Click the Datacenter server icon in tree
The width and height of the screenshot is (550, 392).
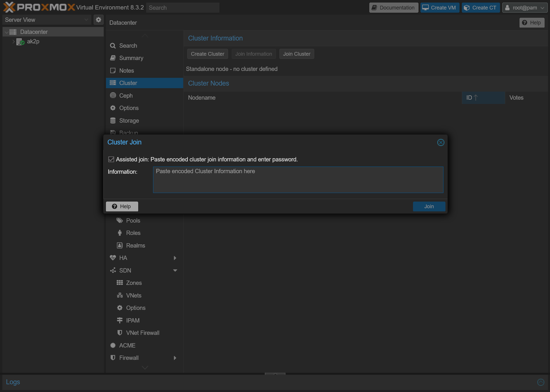[x=13, y=32]
